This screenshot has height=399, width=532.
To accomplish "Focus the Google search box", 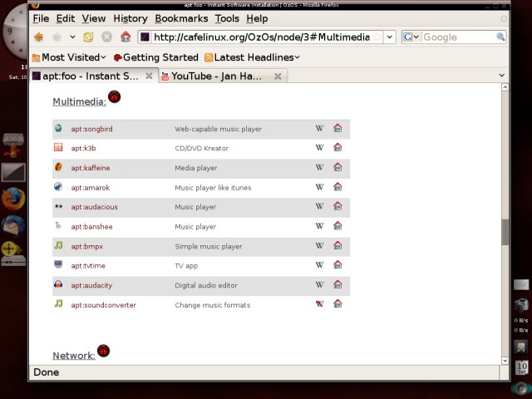I will click(x=459, y=37).
